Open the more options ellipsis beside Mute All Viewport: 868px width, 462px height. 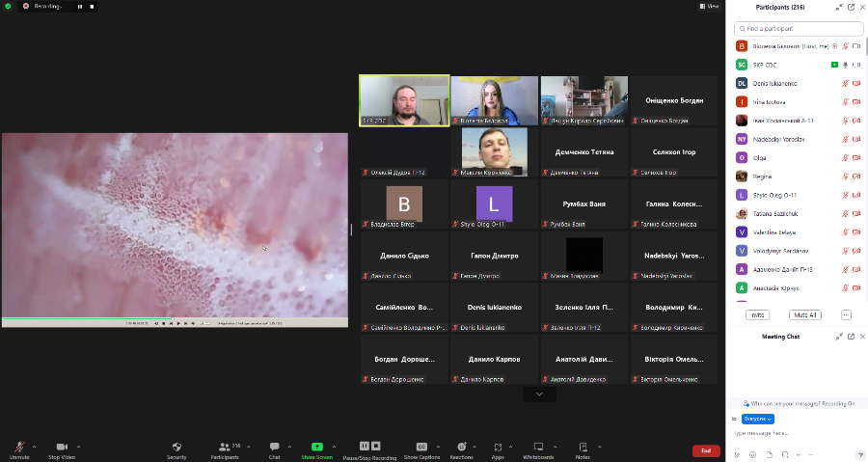846,314
